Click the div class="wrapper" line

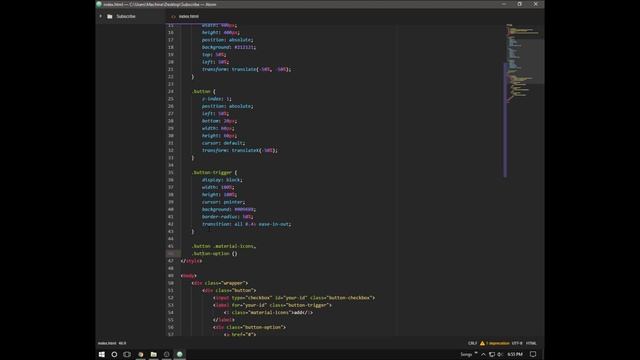(220, 283)
